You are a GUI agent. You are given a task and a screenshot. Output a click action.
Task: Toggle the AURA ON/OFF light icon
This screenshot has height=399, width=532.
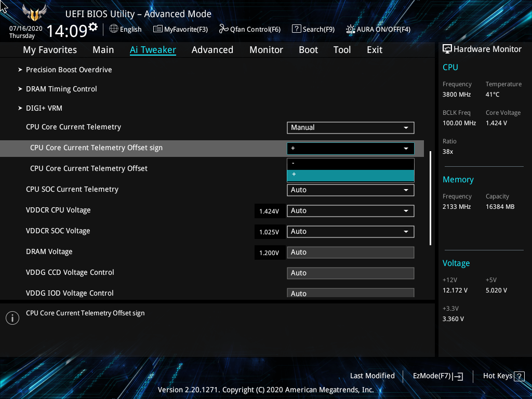tap(351, 29)
